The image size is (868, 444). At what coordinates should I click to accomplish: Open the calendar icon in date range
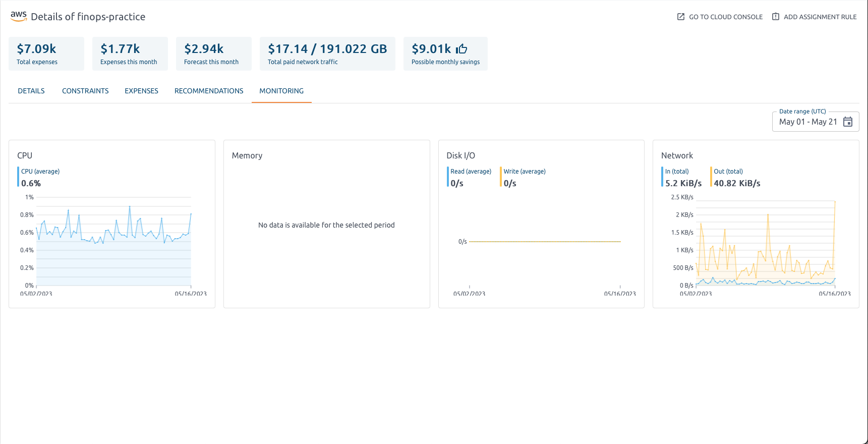pyautogui.click(x=848, y=122)
